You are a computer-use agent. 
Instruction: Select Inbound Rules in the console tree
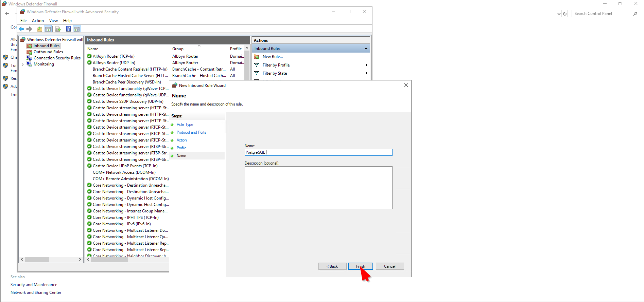pos(47,46)
